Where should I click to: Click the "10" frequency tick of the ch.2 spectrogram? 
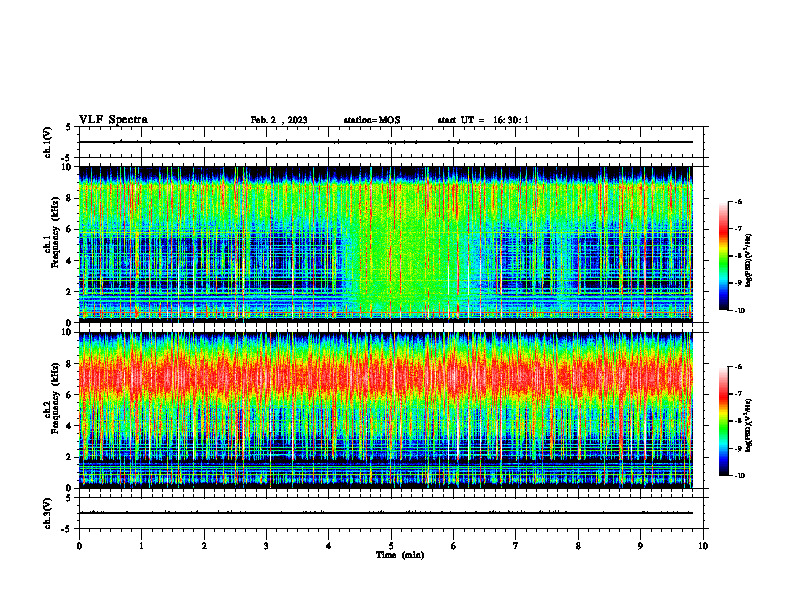(67, 332)
